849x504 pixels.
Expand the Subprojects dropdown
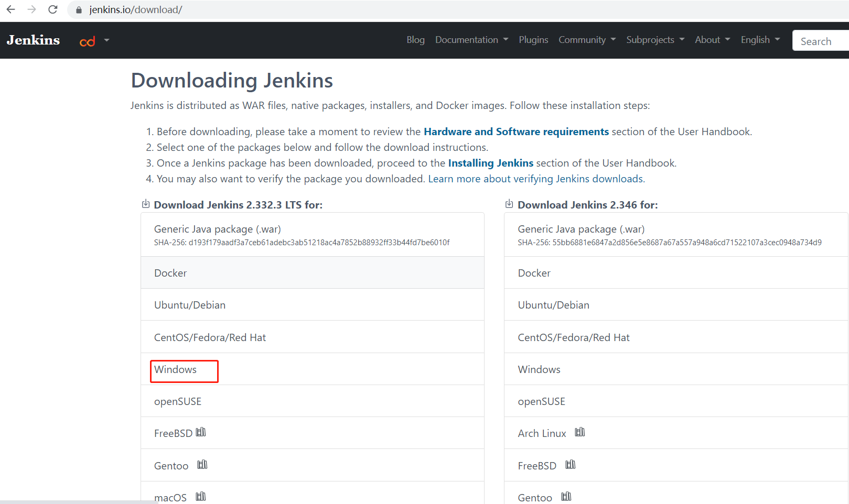[x=655, y=40]
